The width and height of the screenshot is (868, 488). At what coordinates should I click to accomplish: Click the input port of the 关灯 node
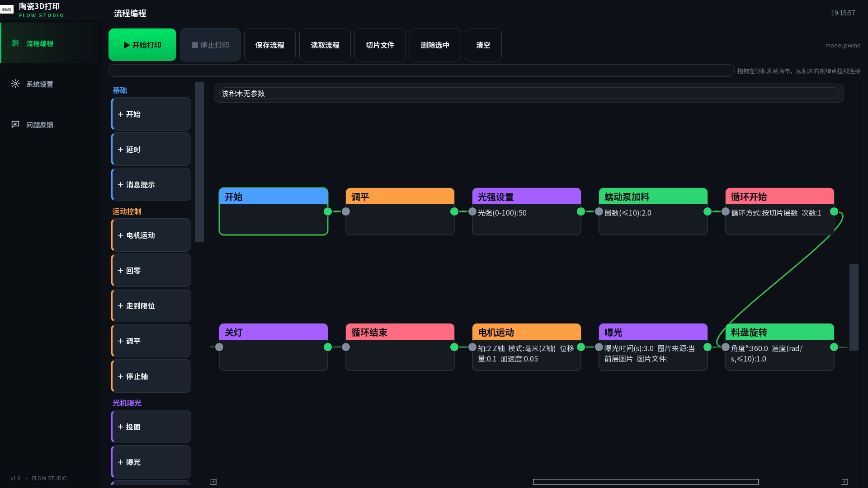tap(219, 347)
